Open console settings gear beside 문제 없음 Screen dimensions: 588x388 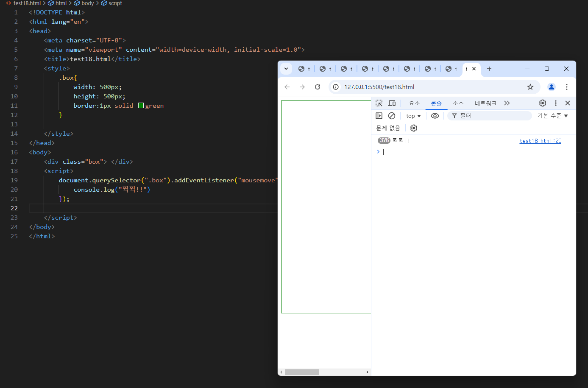[x=414, y=128]
